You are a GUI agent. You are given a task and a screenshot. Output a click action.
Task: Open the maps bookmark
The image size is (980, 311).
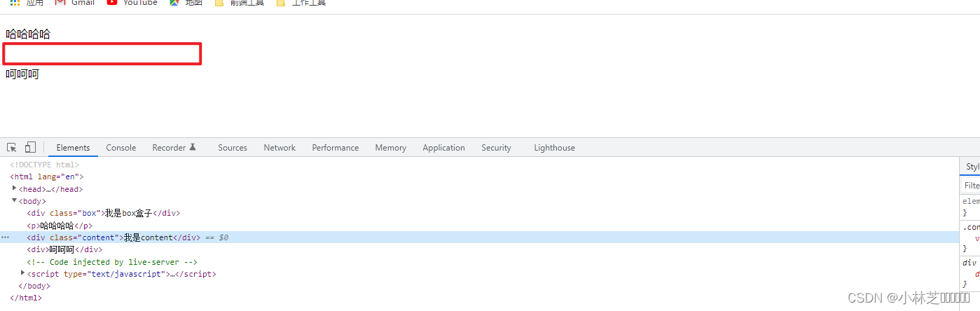186,3
